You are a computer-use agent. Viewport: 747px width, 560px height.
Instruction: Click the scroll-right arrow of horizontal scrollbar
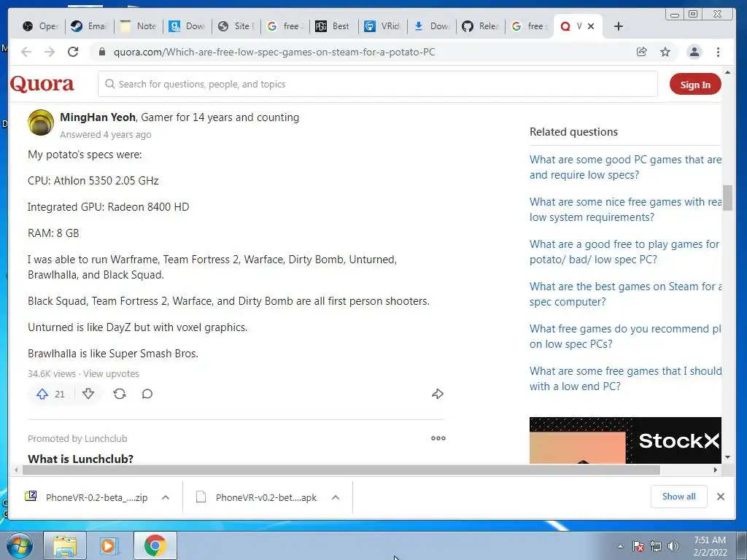coord(715,470)
